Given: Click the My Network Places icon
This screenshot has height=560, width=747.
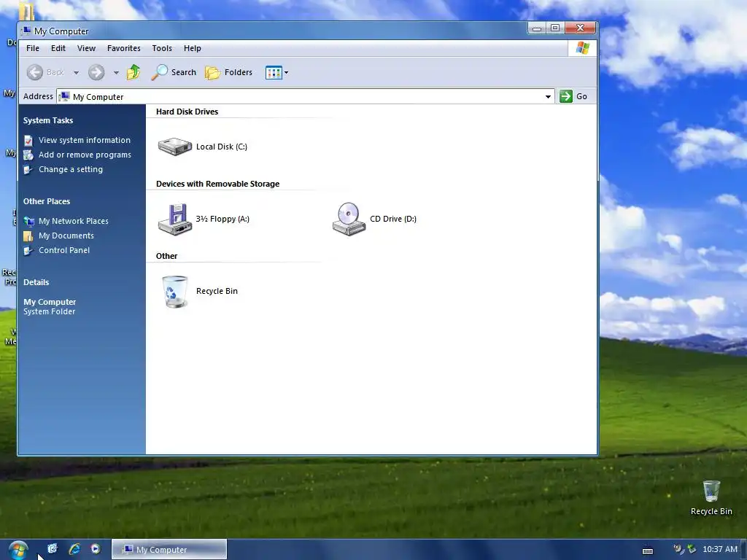Looking at the screenshot, I should coord(28,222).
